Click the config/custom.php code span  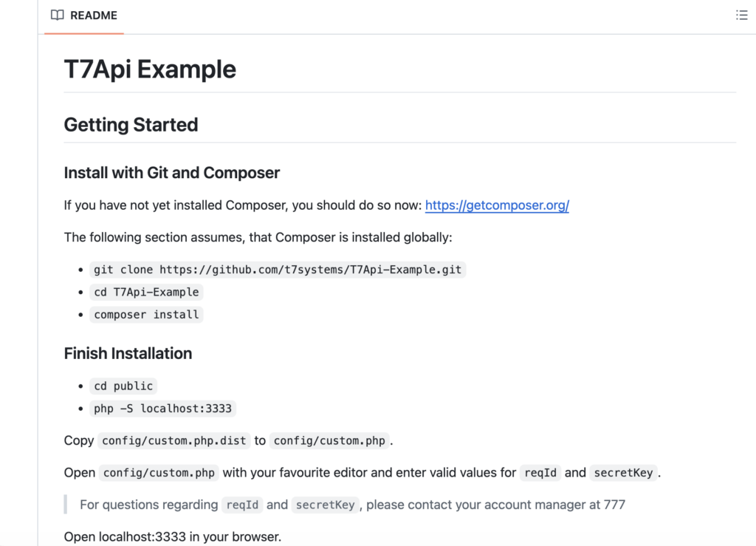click(x=329, y=441)
